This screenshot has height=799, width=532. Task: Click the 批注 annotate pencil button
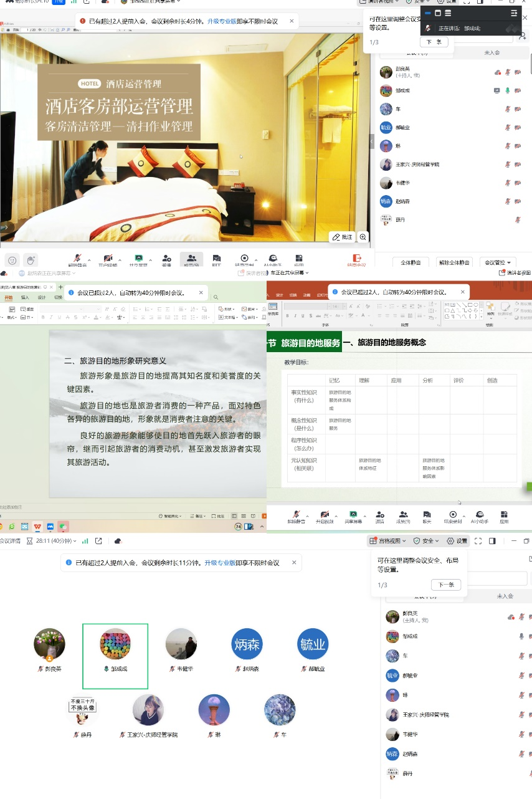click(343, 237)
